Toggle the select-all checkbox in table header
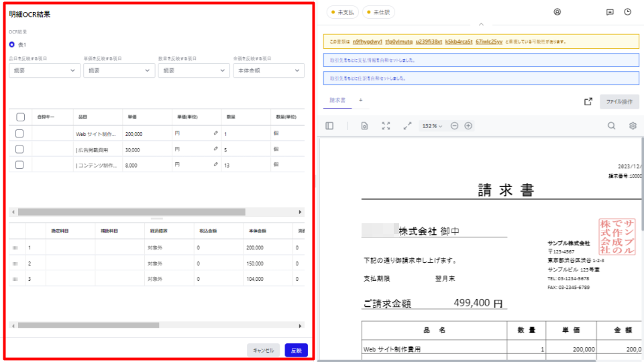Viewport: 644px width, 362px height. [x=21, y=117]
